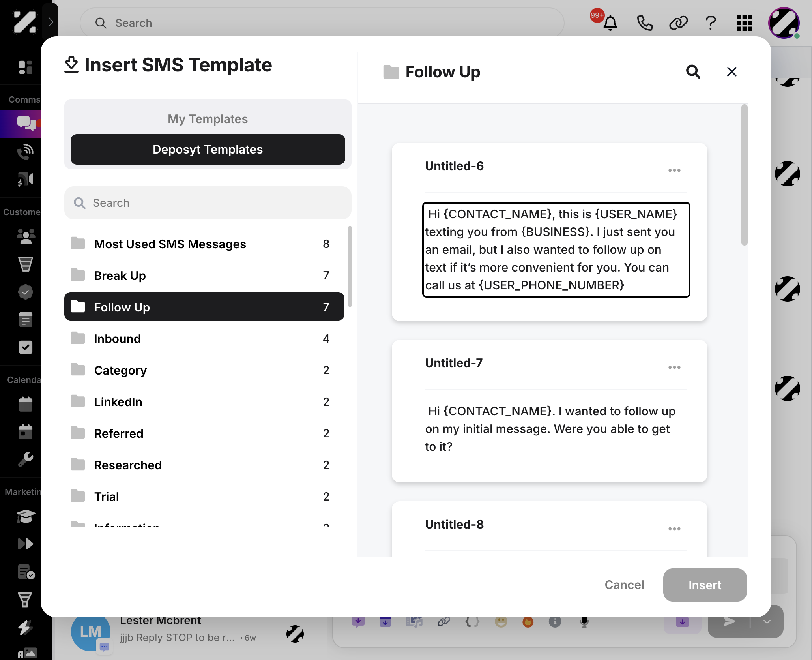
Task: Open Untitled-8 more options menu
Action: point(674,529)
